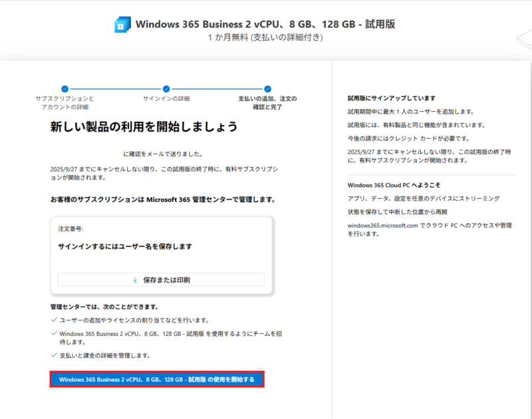Image resolution: width=532 pixels, height=419 pixels.
Task: Click the third step checkmark circle for 支払いの追加
Action: tap(268, 89)
